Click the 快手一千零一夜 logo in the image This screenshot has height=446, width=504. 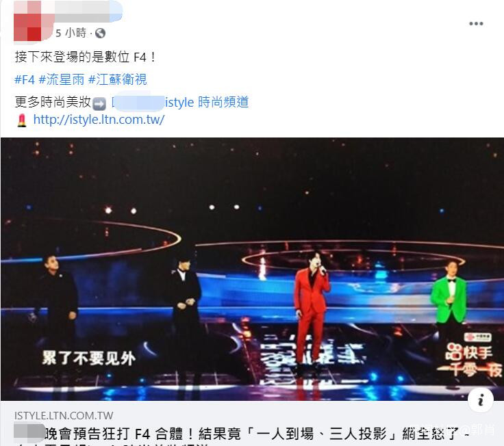pos(470,355)
